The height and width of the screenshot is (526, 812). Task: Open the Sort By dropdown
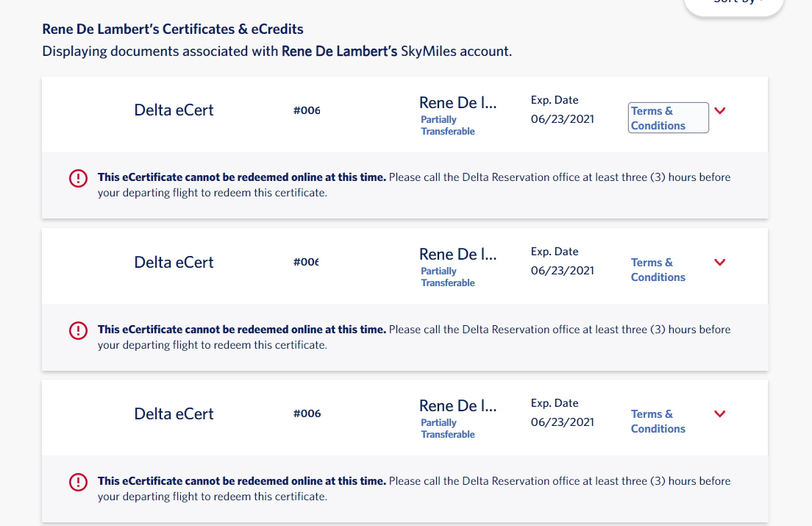click(733, 4)
